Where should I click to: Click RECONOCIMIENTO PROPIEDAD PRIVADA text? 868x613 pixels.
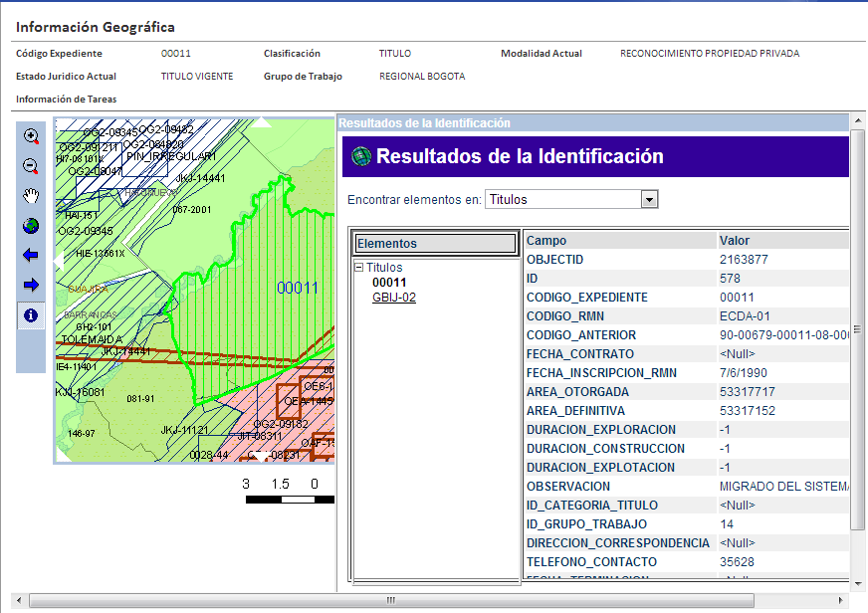coord(710,54)
